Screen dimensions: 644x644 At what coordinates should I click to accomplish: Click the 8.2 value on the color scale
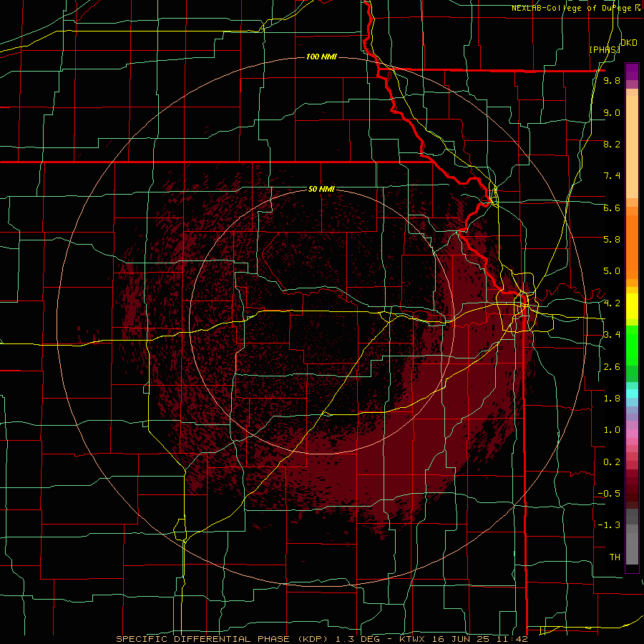point(612,144)
